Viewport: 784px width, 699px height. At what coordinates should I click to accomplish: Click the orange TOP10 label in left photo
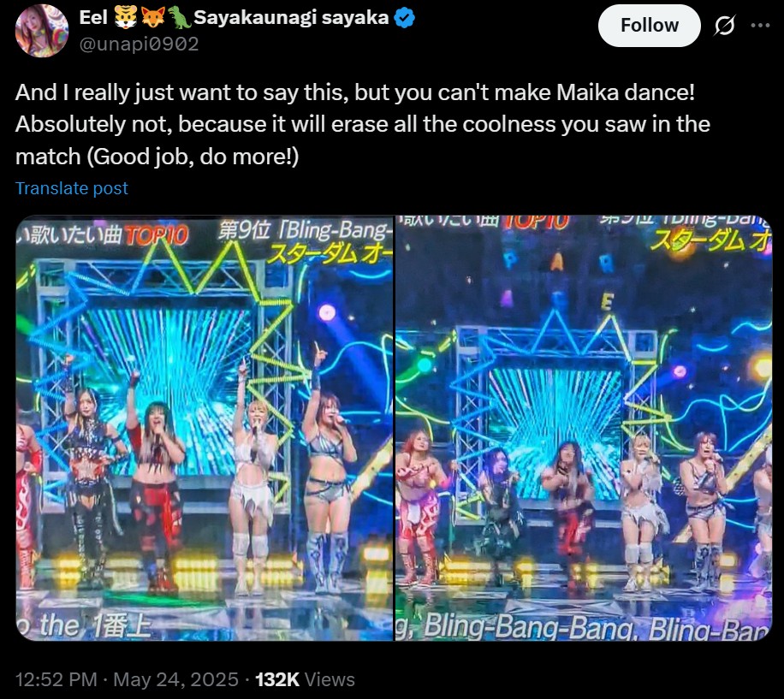(157, 235)
